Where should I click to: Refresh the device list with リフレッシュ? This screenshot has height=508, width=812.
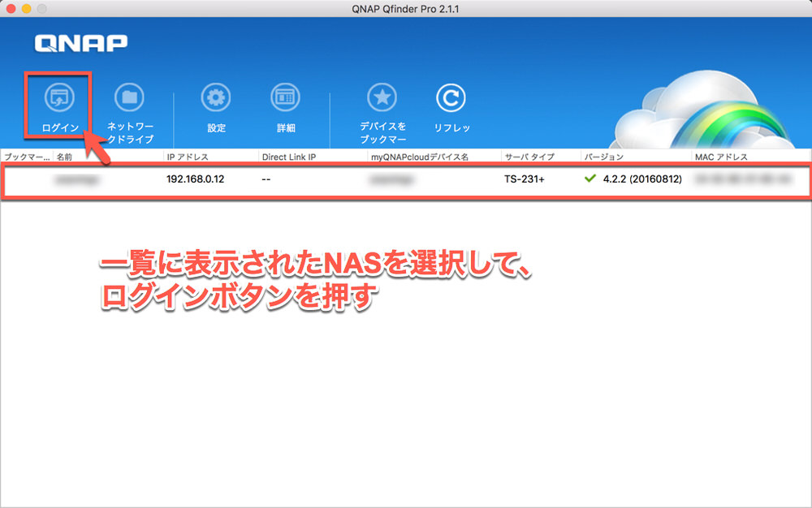pyautogui.click(x=451, y=97)
